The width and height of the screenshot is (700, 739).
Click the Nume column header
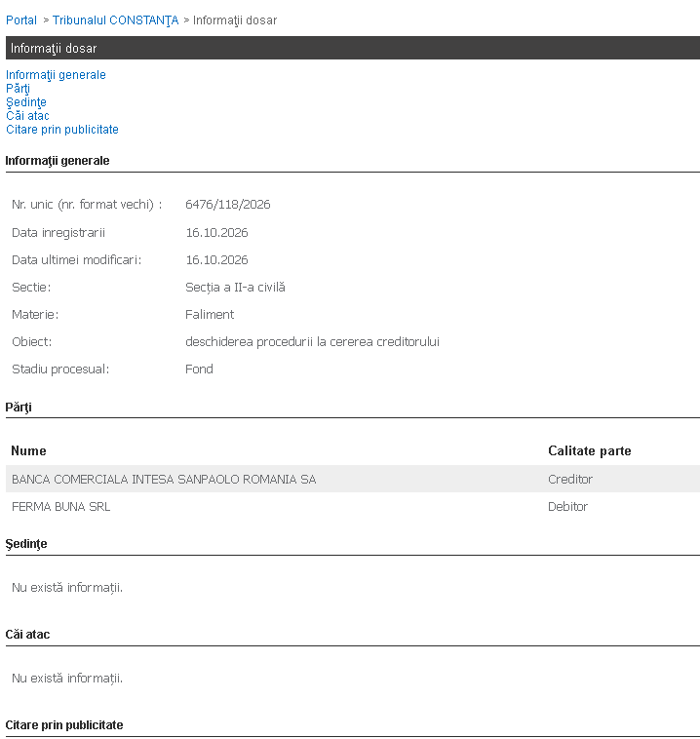point(28,451)
